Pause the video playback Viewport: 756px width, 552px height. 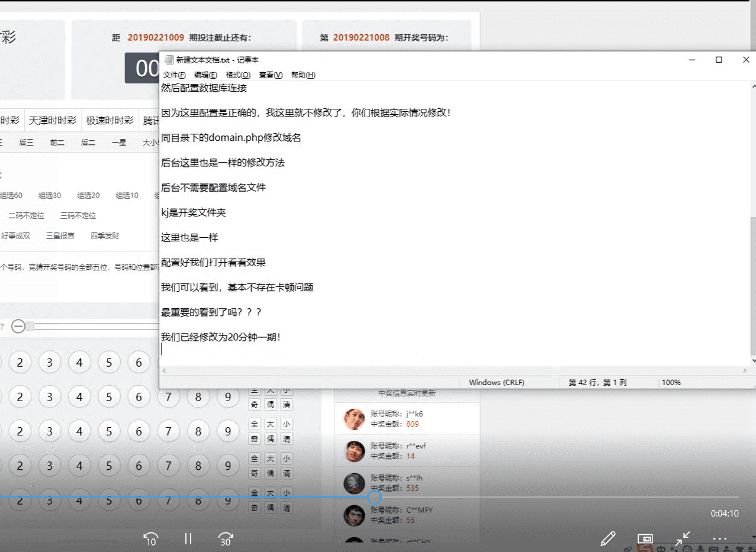(188, 538)
